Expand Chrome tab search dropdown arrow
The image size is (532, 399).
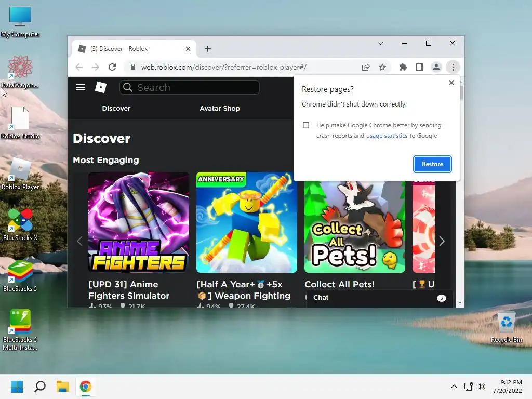click(x=381, y=43)
